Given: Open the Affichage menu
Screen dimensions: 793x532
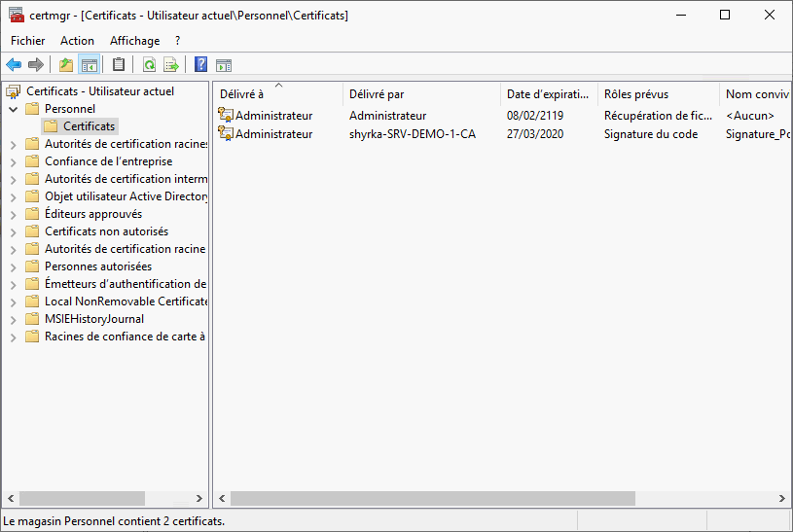Looking at the screenshot, I should pyautogui.click(x=134, y=41).
